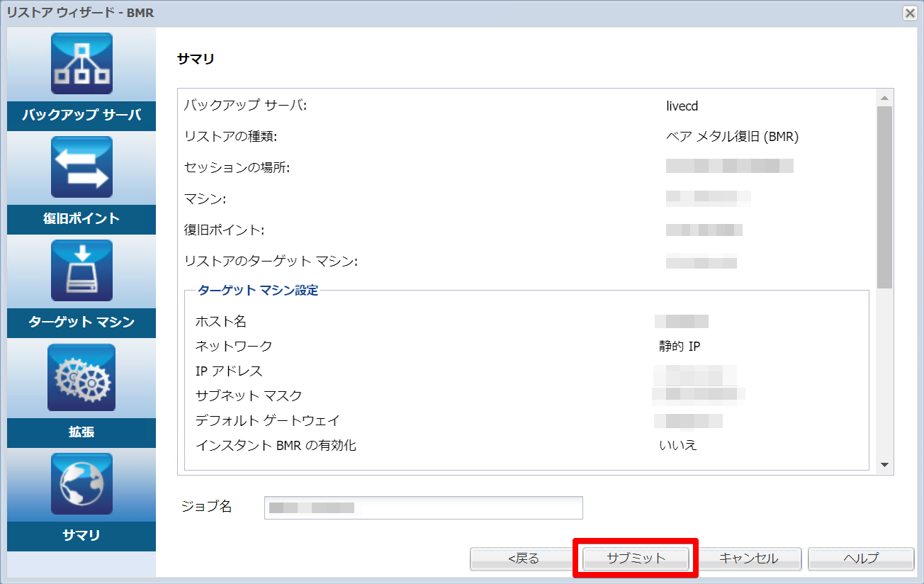Click the Target Machine drive icon
924x584 pixels.
point(81,271)
